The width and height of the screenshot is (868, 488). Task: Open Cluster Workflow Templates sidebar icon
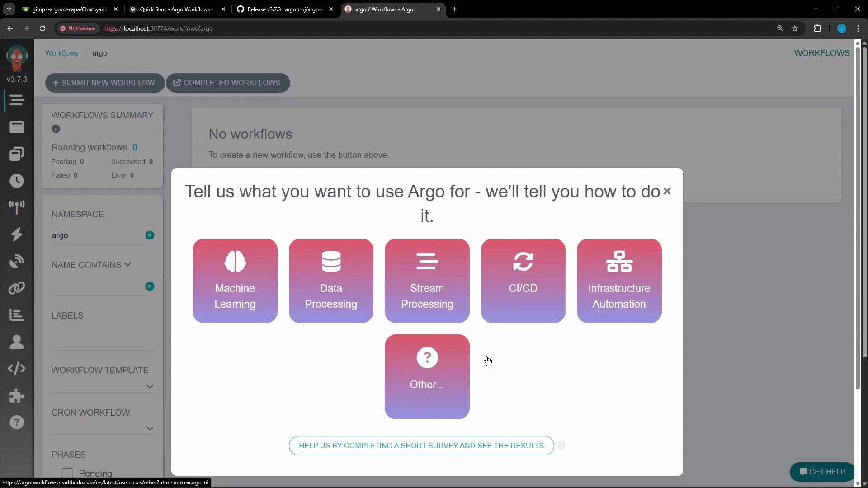[x=17, y=154]
